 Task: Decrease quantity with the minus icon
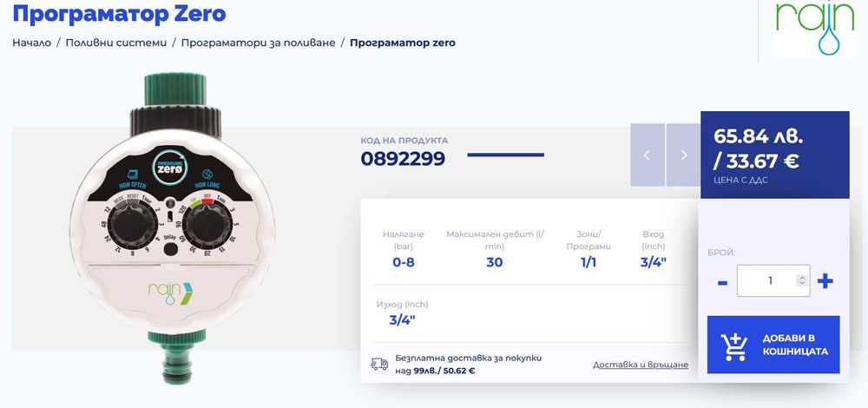722,281
